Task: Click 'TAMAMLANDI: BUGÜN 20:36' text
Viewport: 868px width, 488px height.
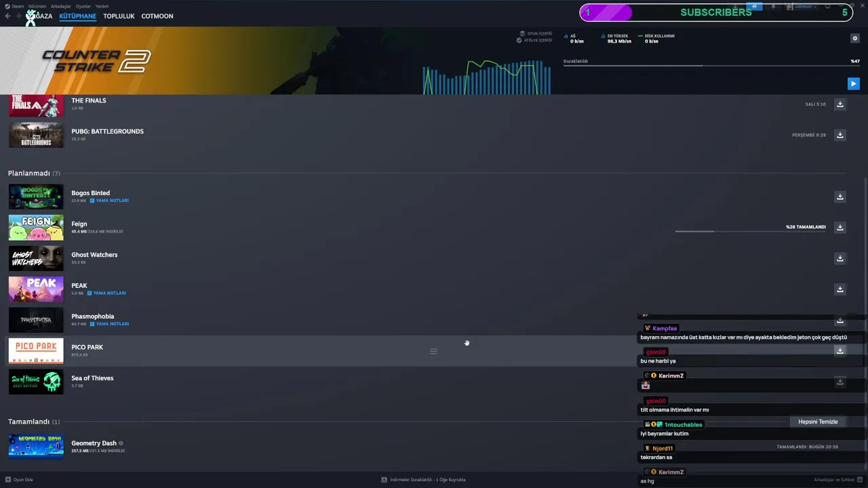Action: (807, 447)
